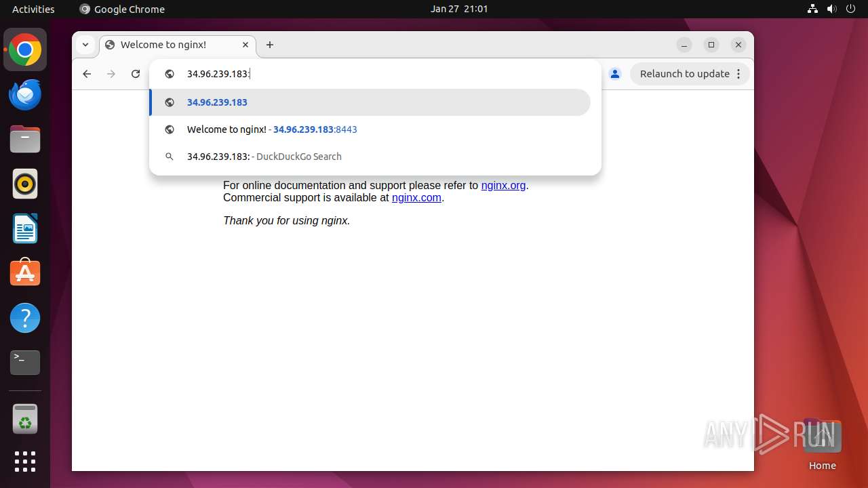Image resolution: width=868 pixels, height=488 pixels.
Task: Click the 'Thank you for using nginx.' text
Action: coord(287,221)
